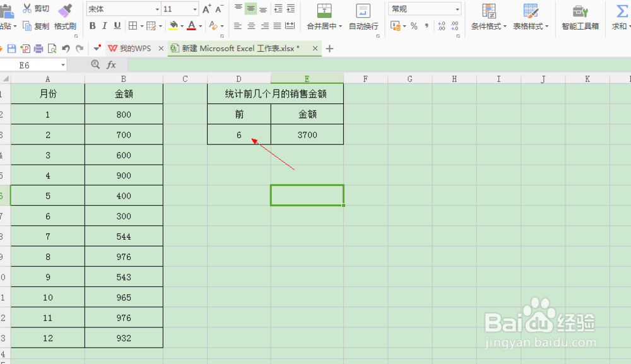The image size is (631, 364).
Task: Align text left
Action: coord(238,26)
